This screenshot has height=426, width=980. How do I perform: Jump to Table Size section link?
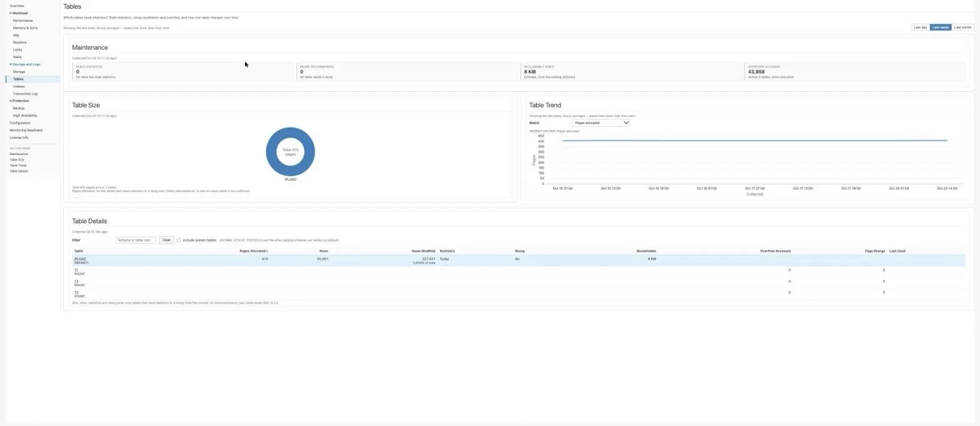(17, 159)
